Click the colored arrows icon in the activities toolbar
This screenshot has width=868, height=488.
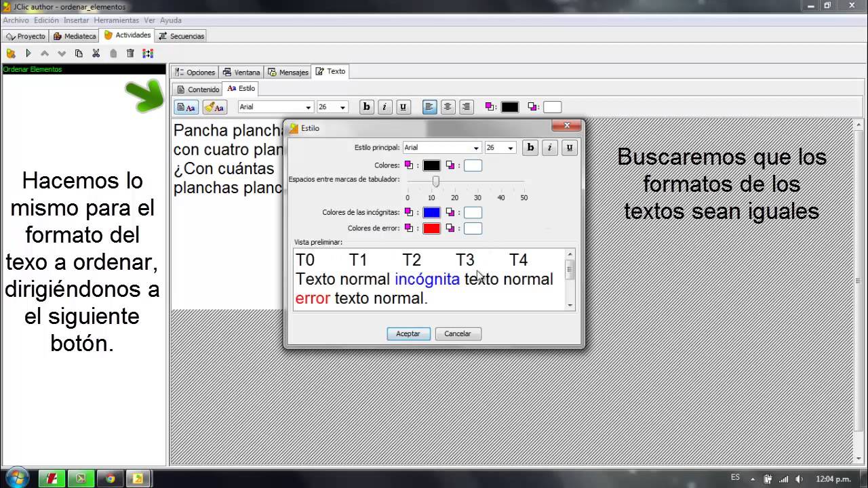(148, 53)
